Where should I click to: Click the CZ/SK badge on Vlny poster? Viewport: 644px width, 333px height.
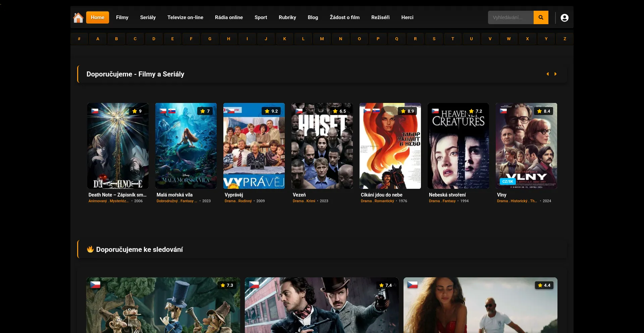(507, 181)
